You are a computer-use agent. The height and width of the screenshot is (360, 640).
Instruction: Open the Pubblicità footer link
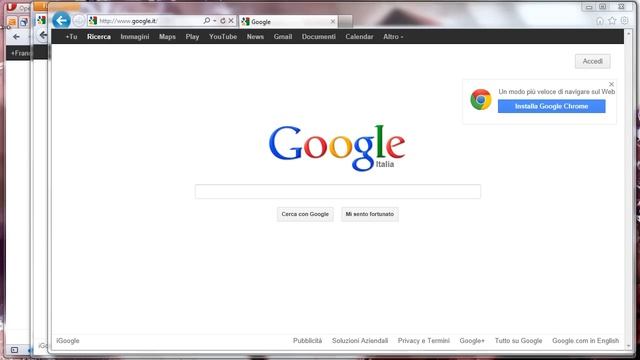point(307,341)
